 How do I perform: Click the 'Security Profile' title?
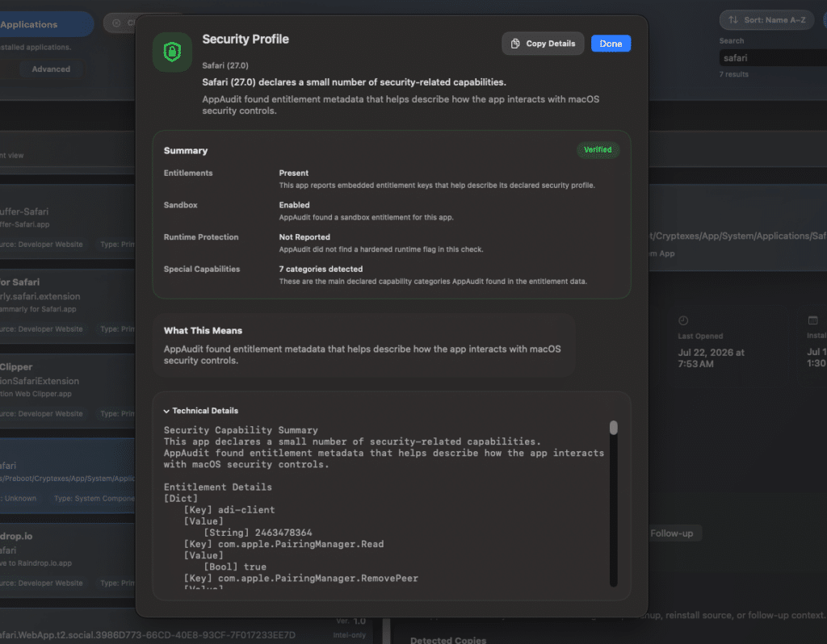pos(246,39)
